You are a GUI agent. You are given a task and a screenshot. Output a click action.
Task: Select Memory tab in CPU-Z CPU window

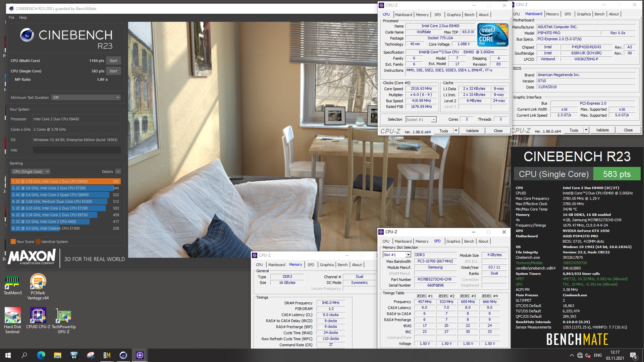[x=422, y=15]
